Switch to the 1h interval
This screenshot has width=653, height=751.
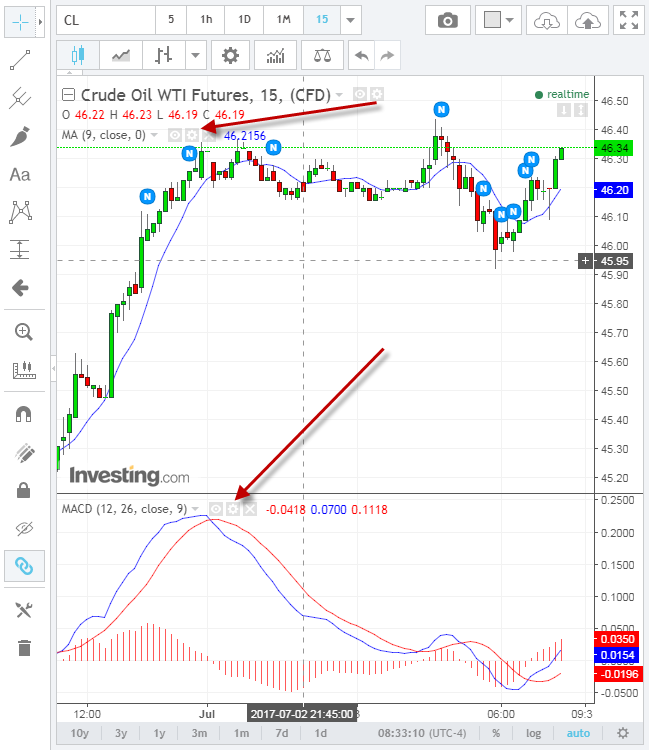point(205,19)
